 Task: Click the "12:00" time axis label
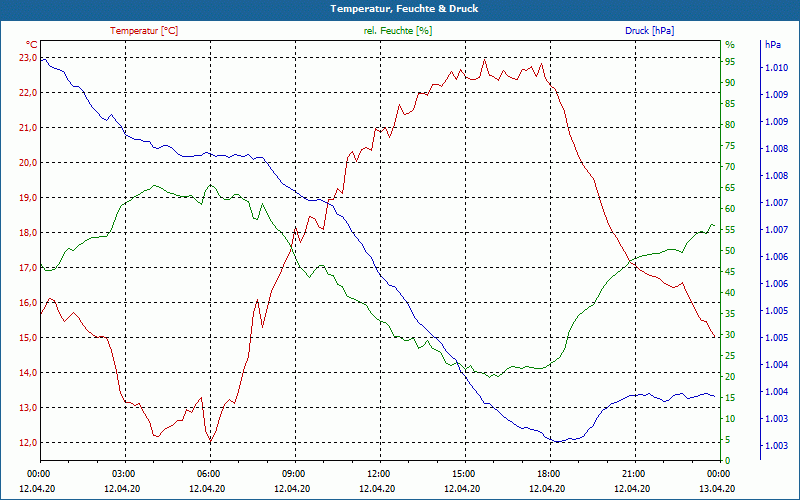coord(380,473)
